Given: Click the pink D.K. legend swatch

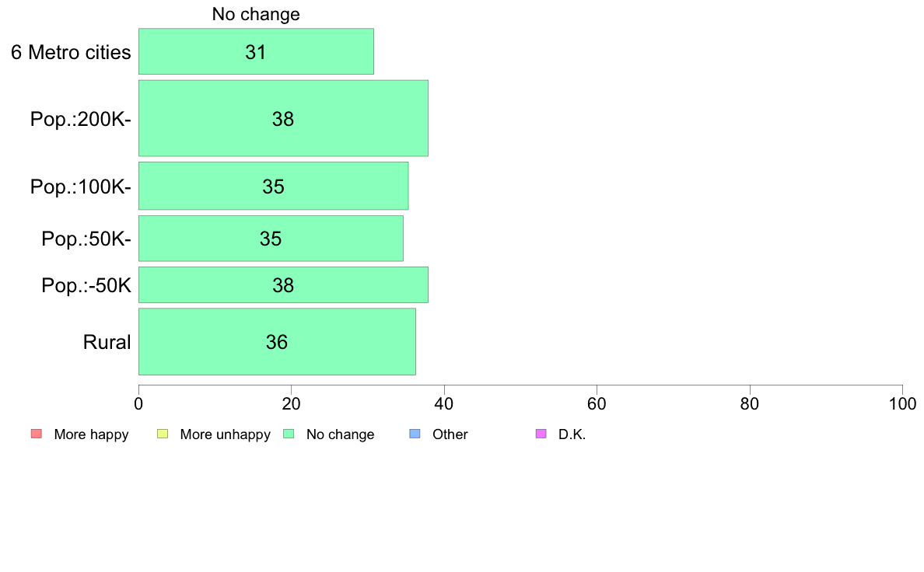Looking at the screenshot, I should click(541, 434).
